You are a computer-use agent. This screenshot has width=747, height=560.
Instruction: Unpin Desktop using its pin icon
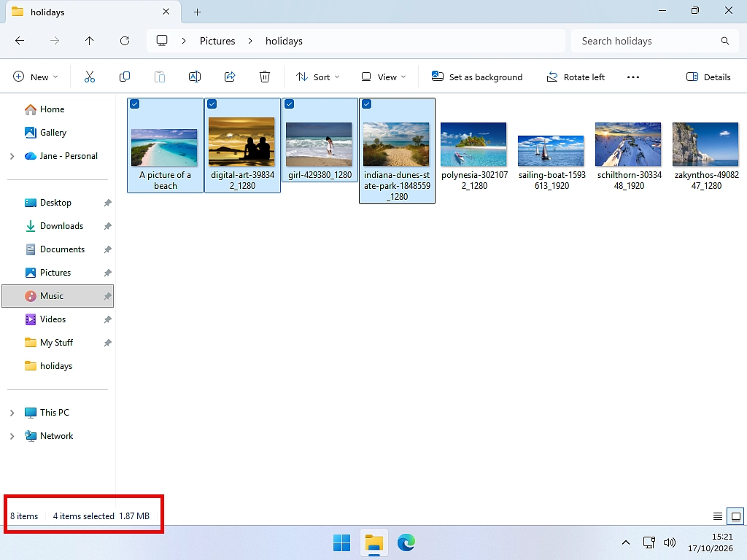point(108,203)
